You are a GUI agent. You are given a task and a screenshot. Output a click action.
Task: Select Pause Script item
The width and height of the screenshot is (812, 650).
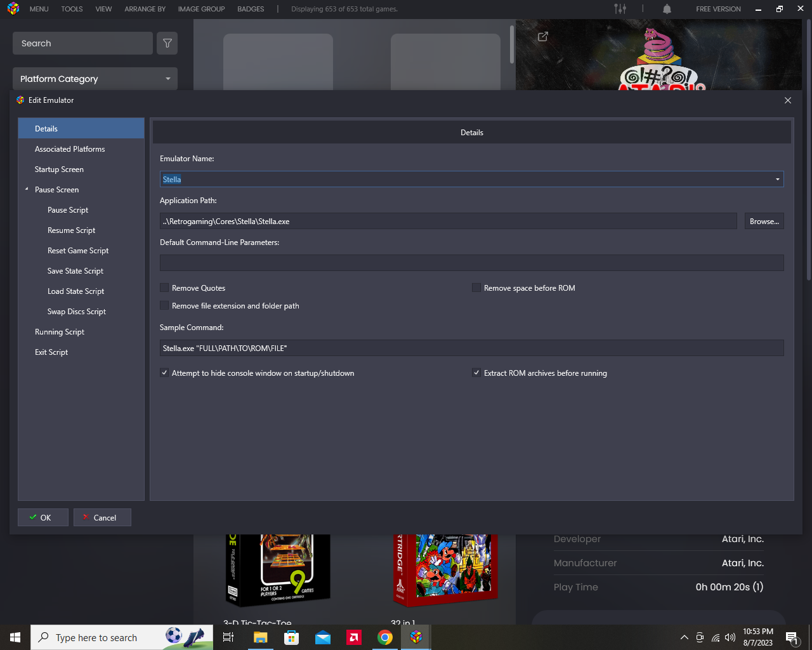pyautogui.click(x=81, y=209)
